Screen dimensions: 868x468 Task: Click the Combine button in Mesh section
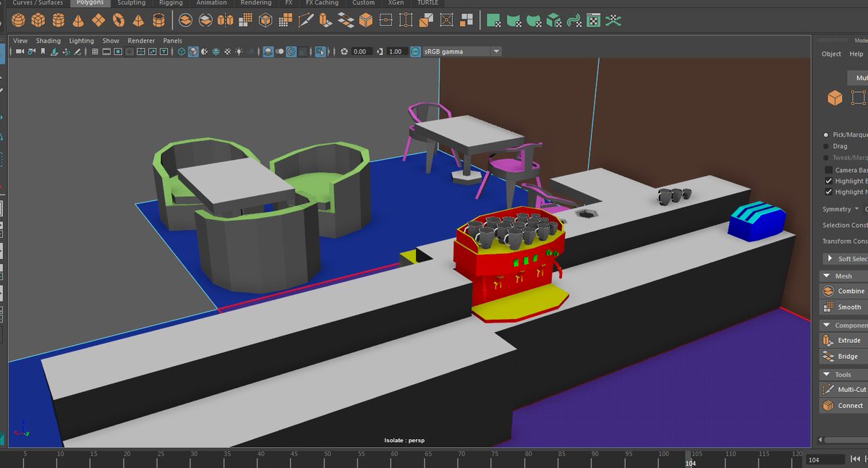coord(843,291)
